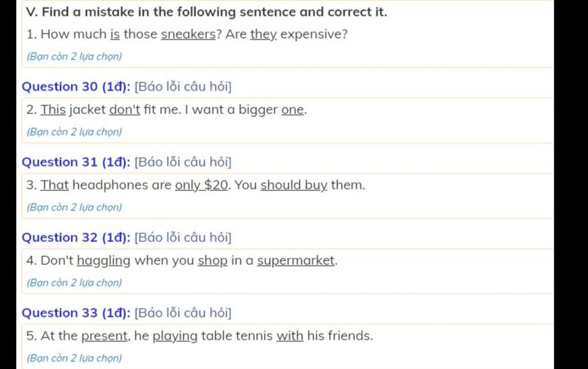
Task: Open "Báo lỗi câu hỏi" for Question 33
Action: click(x=183, y=313)
